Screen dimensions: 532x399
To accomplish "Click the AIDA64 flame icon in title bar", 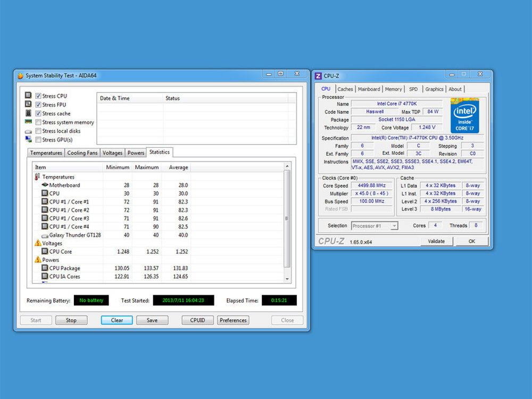I will coord(20,76).
